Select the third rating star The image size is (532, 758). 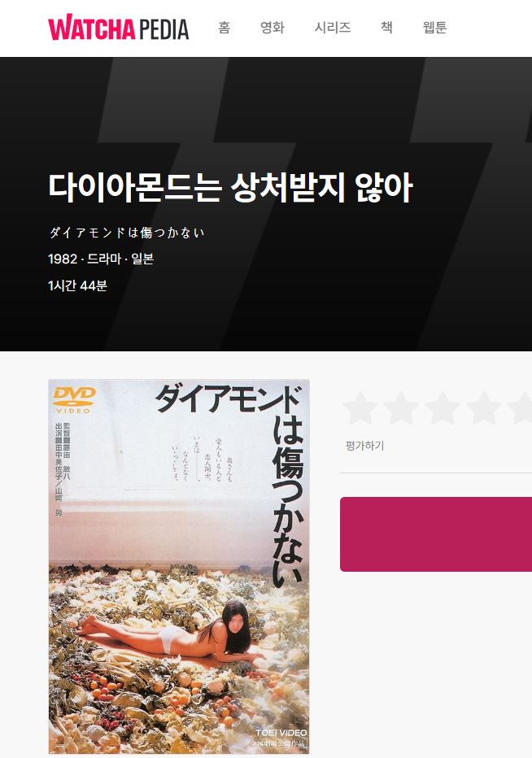click(443, 408)
